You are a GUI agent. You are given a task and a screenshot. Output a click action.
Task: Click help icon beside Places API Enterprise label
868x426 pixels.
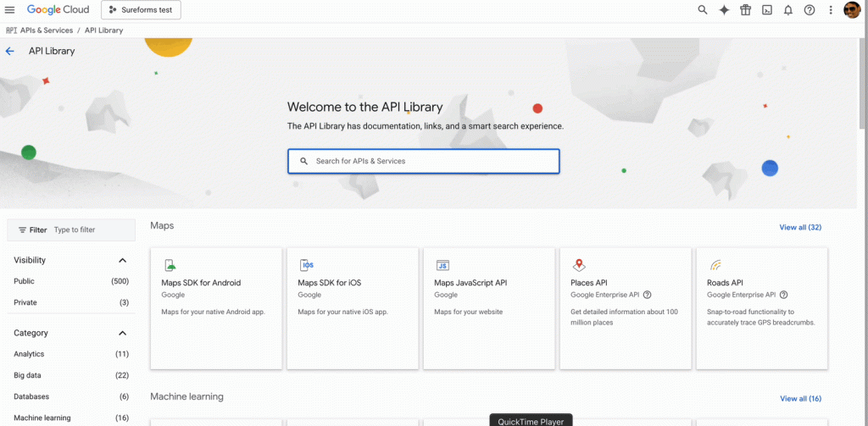647,295
